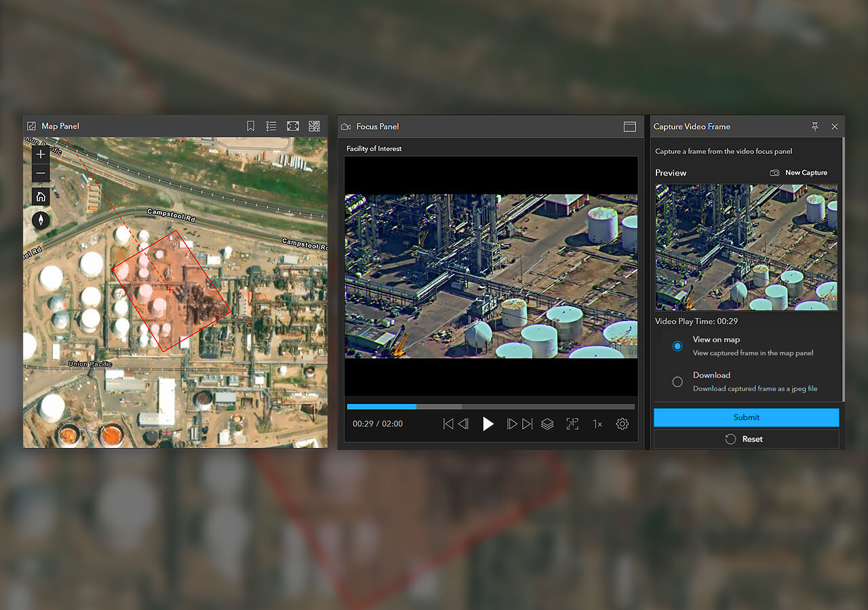The width and height of the screenshot is (868, 610).
Task: Click the video frame in Focus Panel
Action: tap(491, 277)
